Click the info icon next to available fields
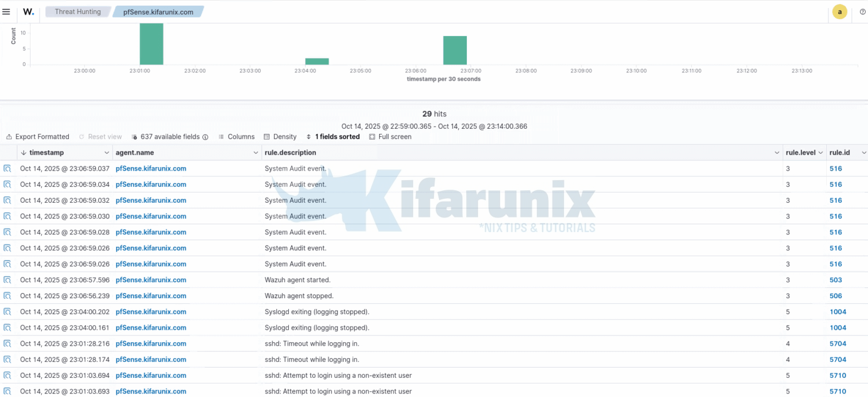This screenshot has height=397, width=868. tap(204, 137)
